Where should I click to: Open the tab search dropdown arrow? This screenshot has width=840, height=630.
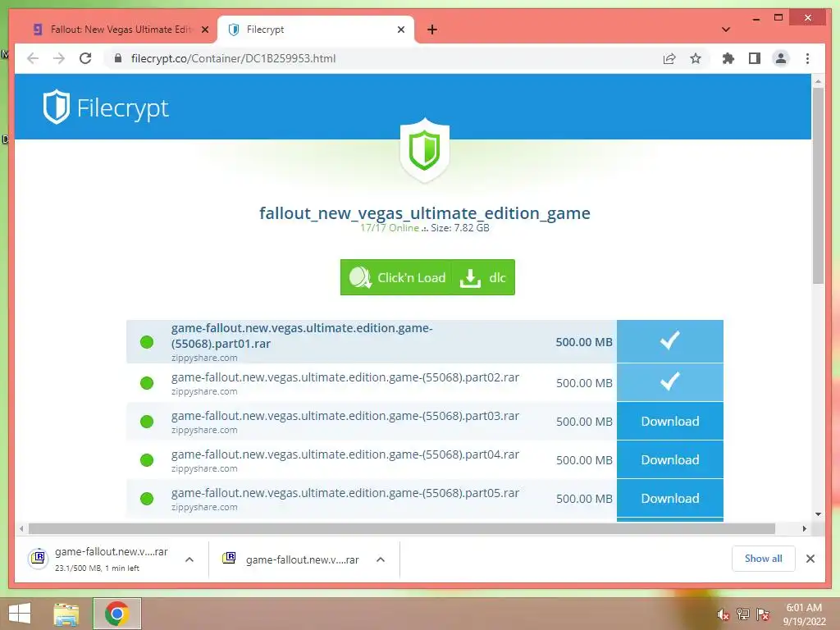pos(726,30)
